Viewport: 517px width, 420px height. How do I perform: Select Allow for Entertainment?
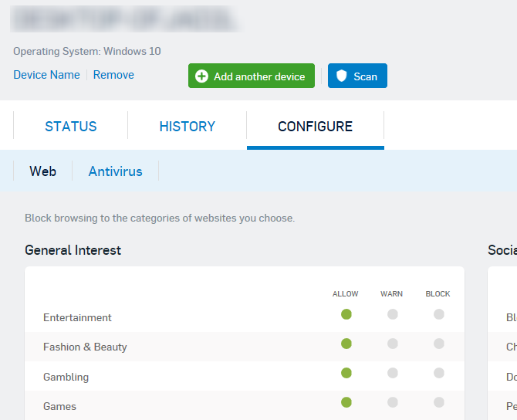click(x=346, y=314)
